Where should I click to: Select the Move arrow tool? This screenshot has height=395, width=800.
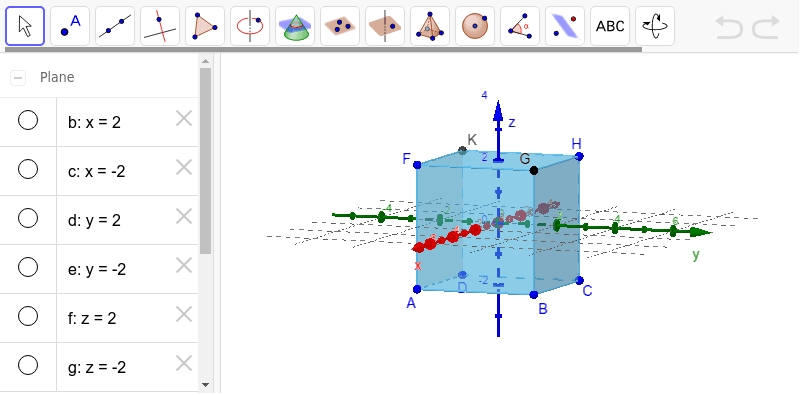[x=25, y=26]
